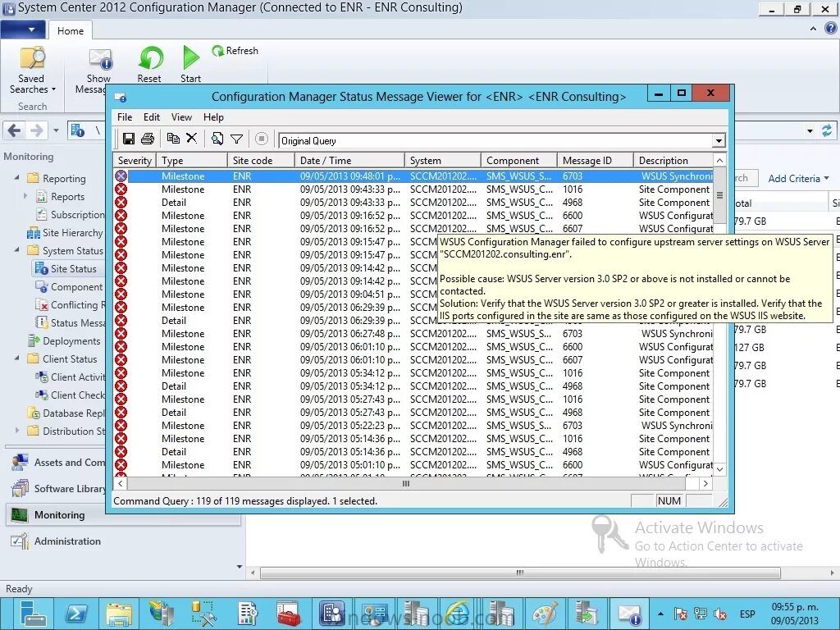Screen dimensions: 840x630
Task: Collapse the System Status tree node
Action: tap(16, 250)
